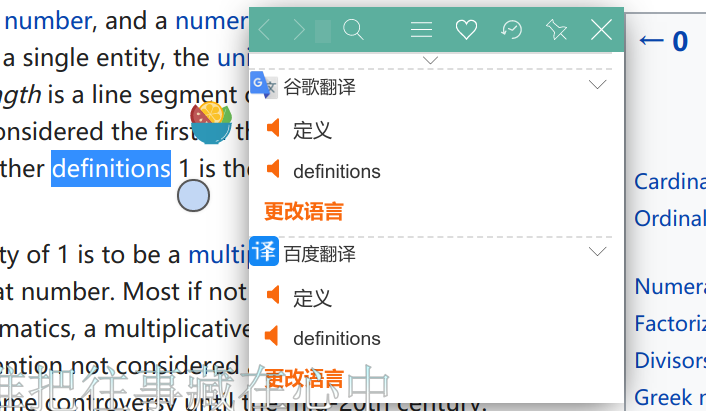Screen dimensions: 706x411
Task: Follow the ← 0 previous number link
Action: (x=663, y=41)
